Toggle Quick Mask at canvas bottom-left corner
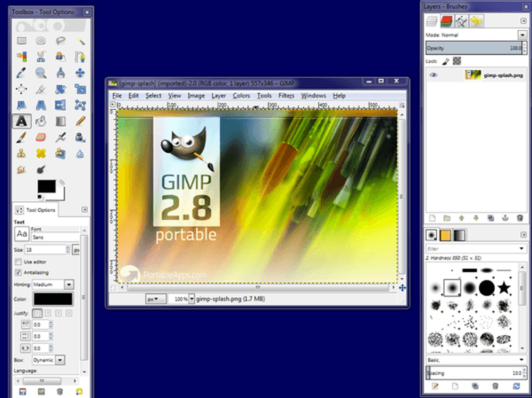This screenshot has width=532, height=398. 113,288
